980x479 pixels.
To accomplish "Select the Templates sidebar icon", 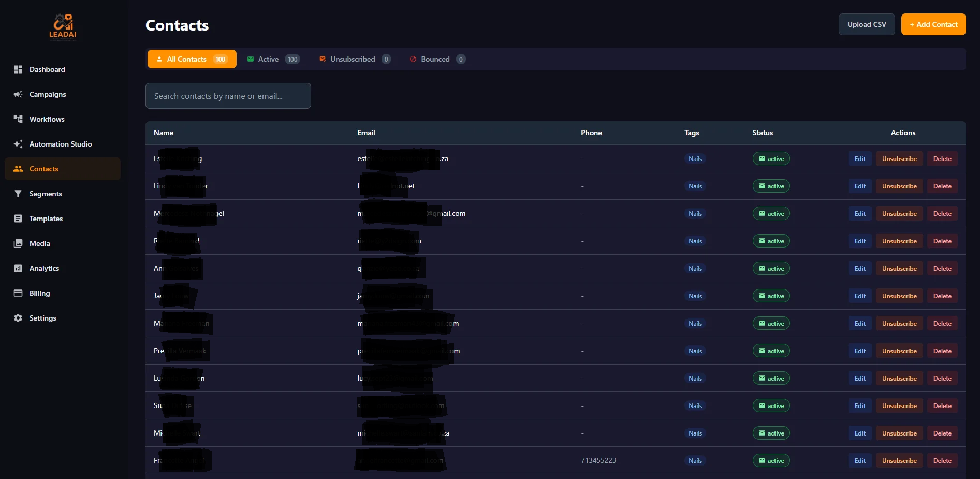I will pyautogui.click(x=18, y=219).
